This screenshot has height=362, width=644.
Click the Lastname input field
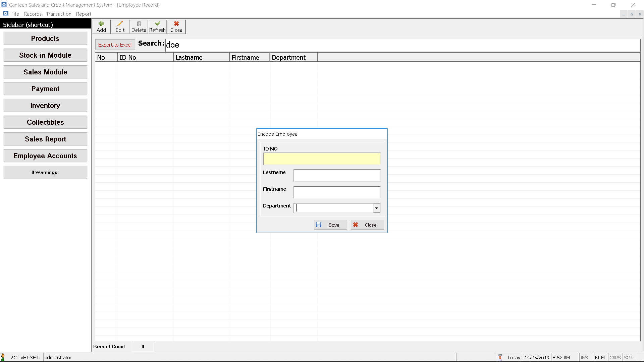point(337,175)
